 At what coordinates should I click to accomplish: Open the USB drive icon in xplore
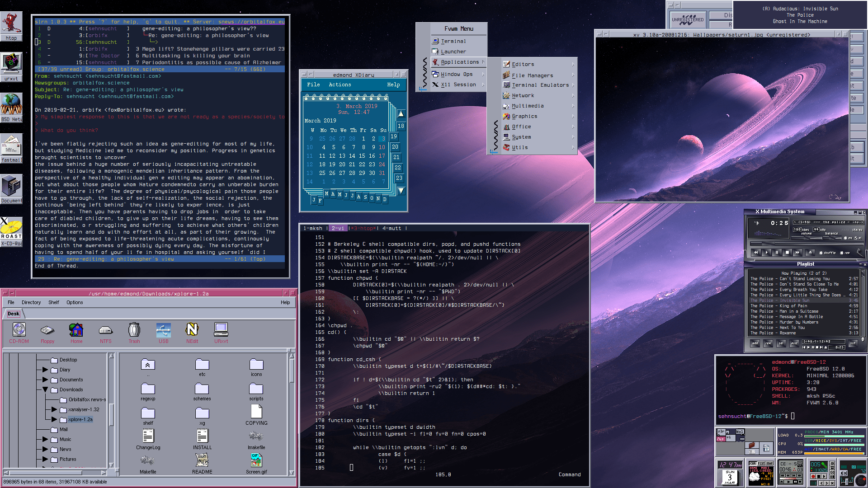tap(163, 329)
